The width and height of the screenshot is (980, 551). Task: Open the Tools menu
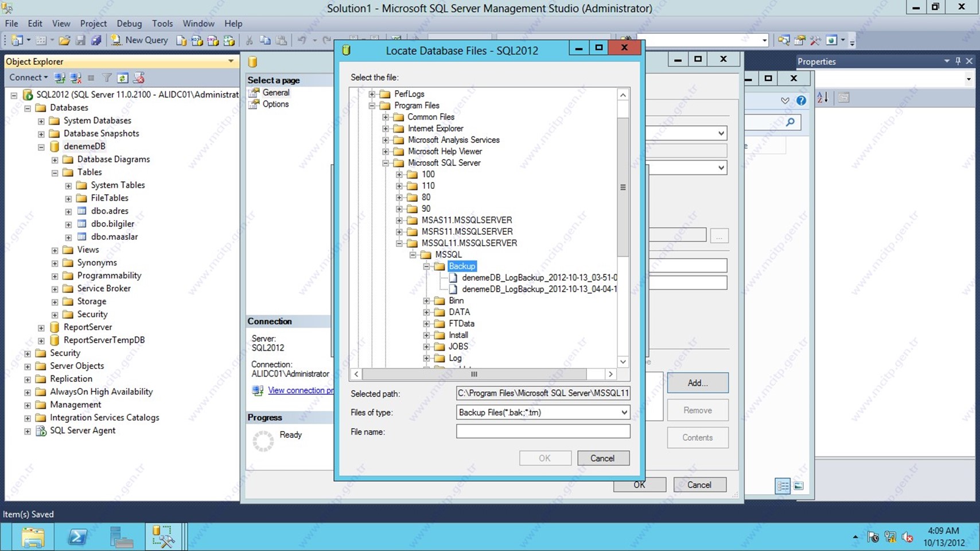pyautogui.click(x=162, y=24)
